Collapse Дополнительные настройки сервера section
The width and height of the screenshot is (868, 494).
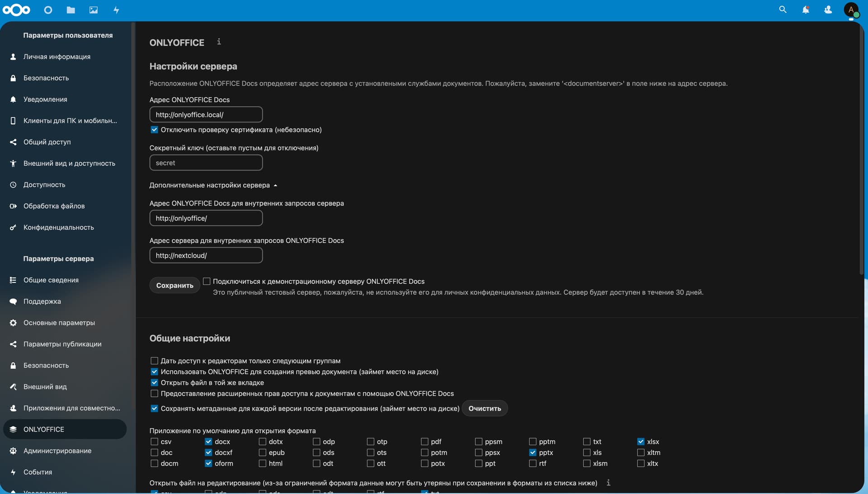pyautogui.click(x=213, y=185)
